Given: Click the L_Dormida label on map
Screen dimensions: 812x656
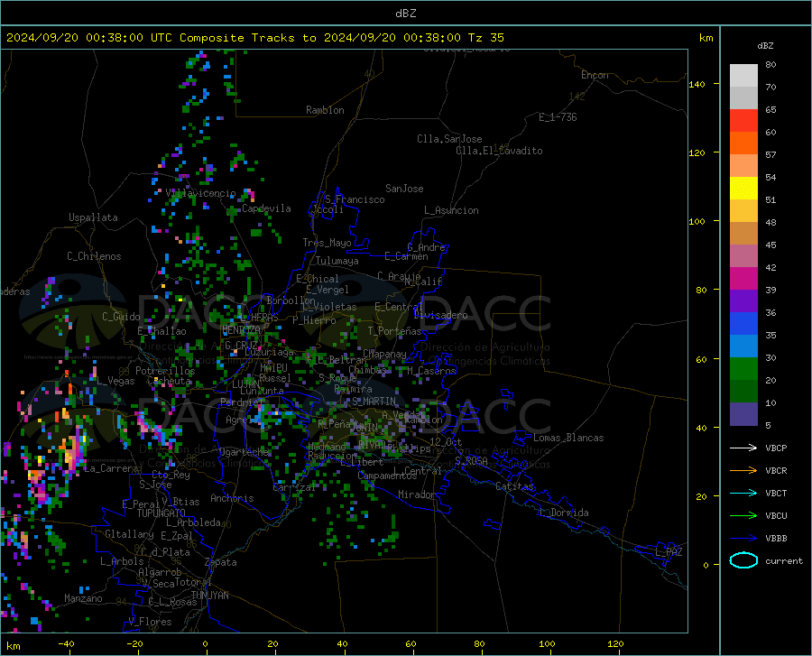Looking at the screenshot, I should [x=564, y=513].
